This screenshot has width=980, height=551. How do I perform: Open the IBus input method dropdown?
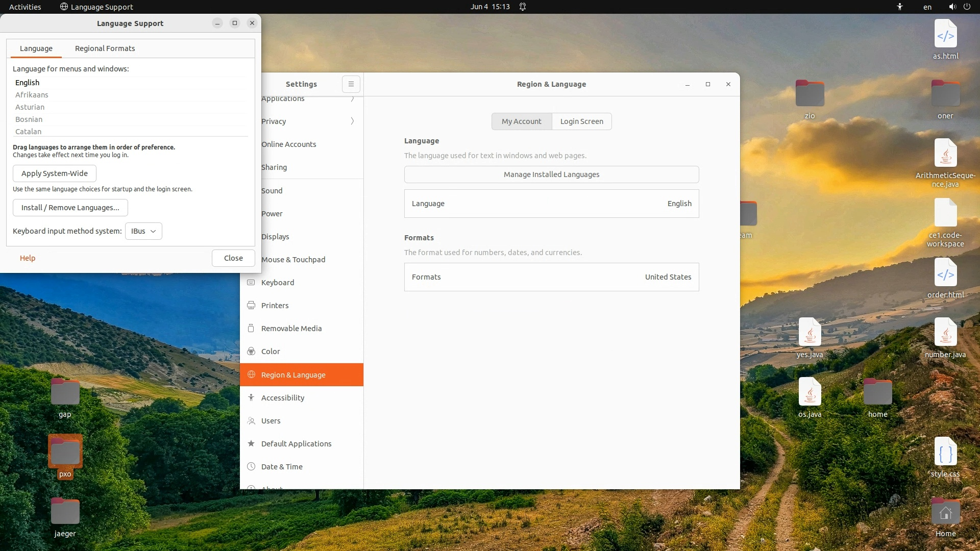tap(143, 231)
